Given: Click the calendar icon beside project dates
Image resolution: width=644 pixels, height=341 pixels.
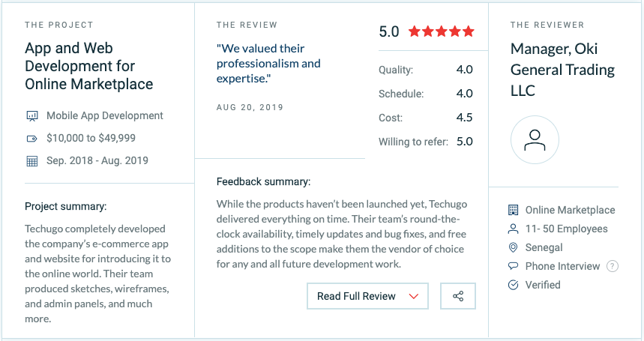Looking at the screenshot, I should click(32, 161).
